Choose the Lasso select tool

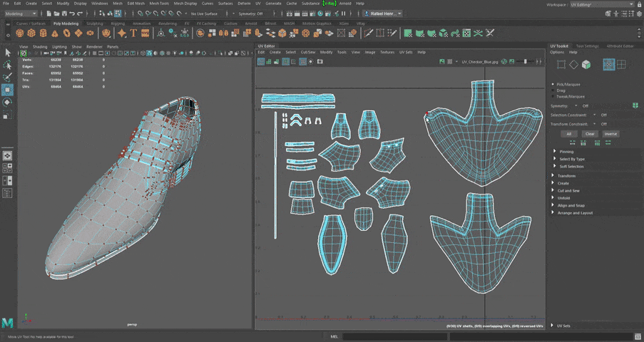pyautogui.click(x=8, y=65)
